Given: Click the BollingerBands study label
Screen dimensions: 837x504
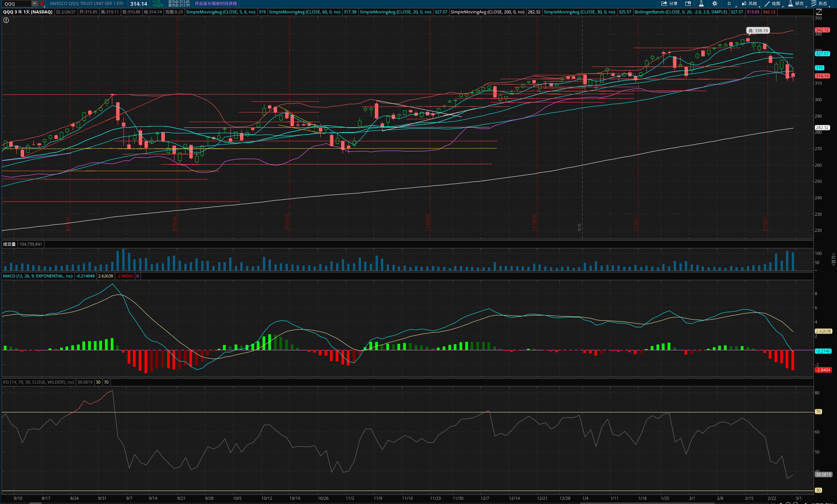Looking at the screenshot, I should point(681,12).
